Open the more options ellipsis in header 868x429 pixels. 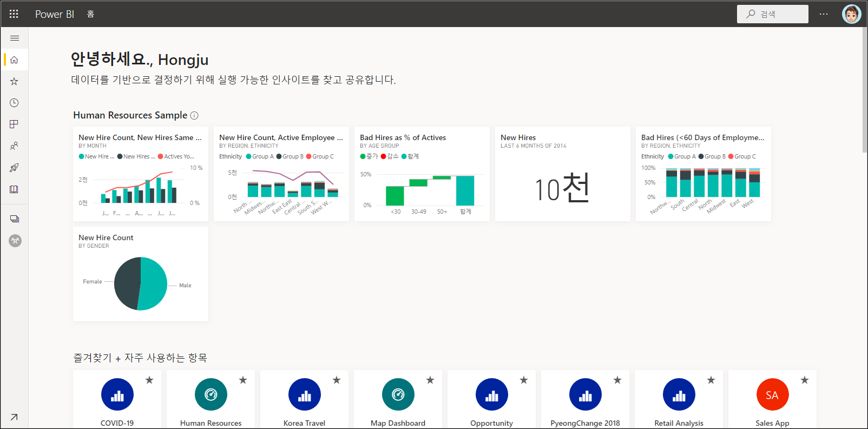824,14
